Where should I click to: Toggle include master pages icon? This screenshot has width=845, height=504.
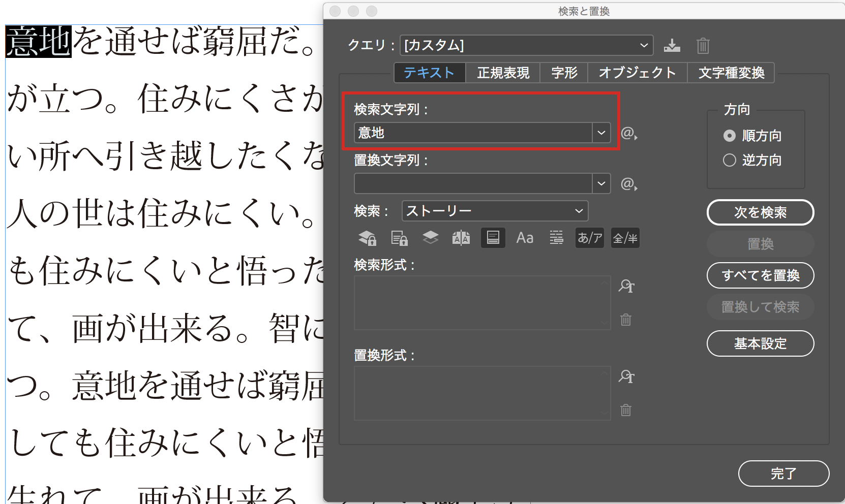(461, 238)
